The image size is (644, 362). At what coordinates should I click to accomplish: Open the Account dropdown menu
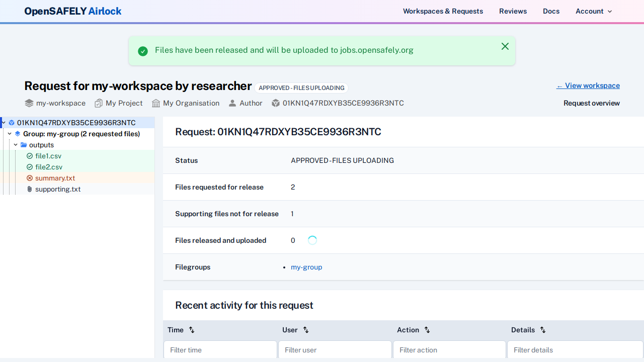[594, 11]
